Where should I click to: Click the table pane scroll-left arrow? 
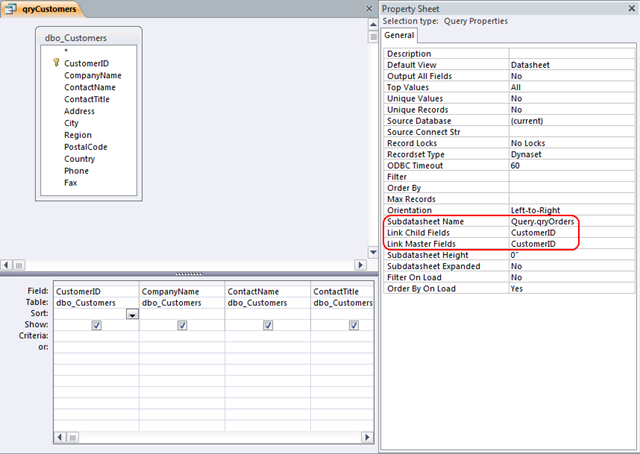(x=7, y=264)
